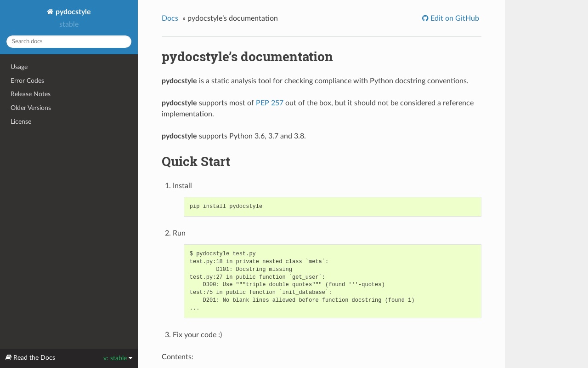Open the License page
The height and width of the screenshot is (368, 588).
pos(21,122)
